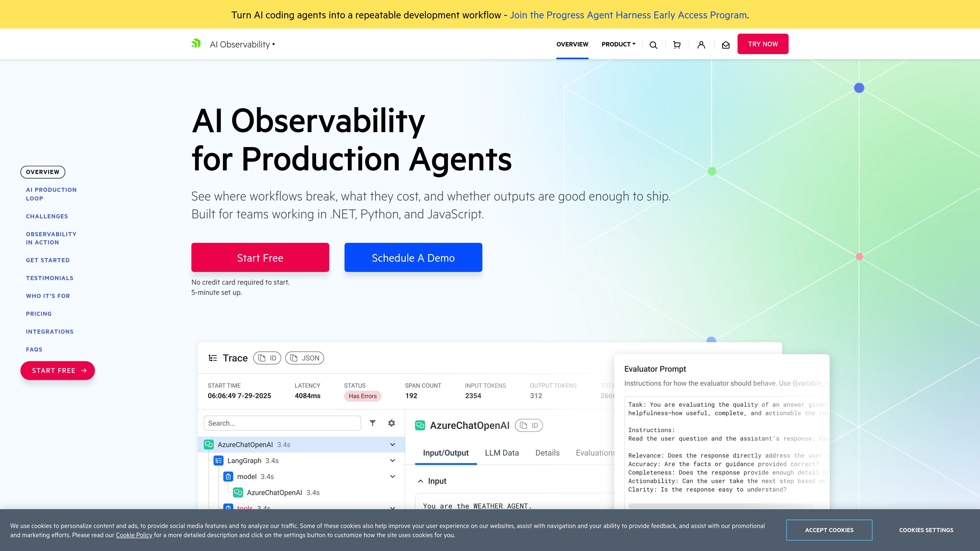Switch to the Details tab
This screenshot has width=980, height=551.
547,453
